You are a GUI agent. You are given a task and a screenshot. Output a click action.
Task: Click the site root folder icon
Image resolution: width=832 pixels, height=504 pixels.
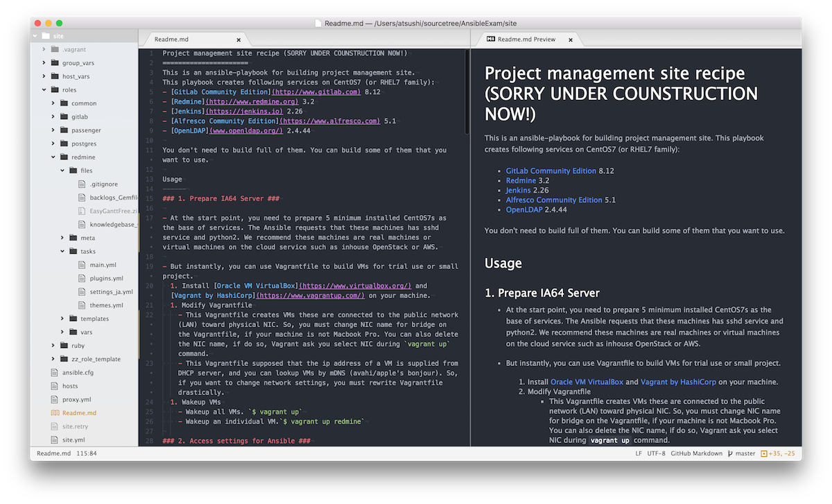pos(46,36)
